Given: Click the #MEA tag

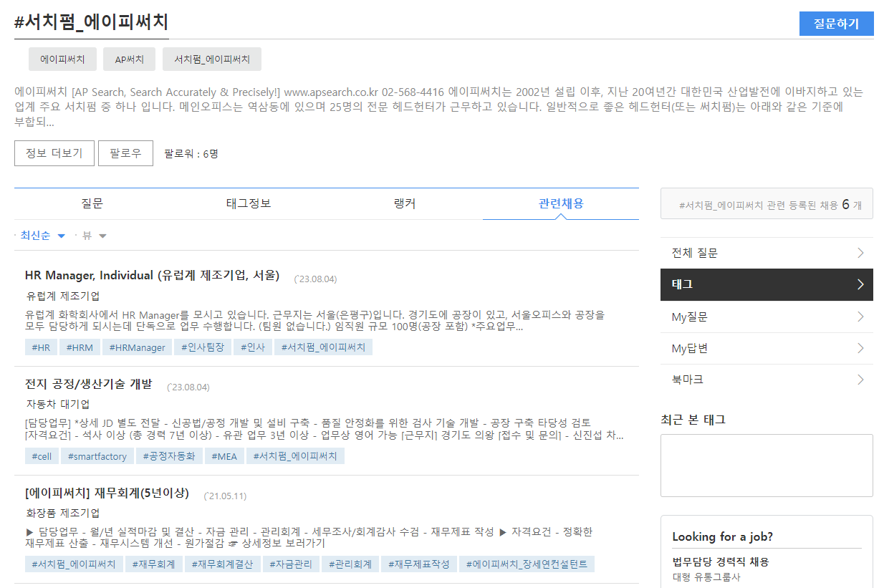Looking at the screenshot, I should (224, 456).
